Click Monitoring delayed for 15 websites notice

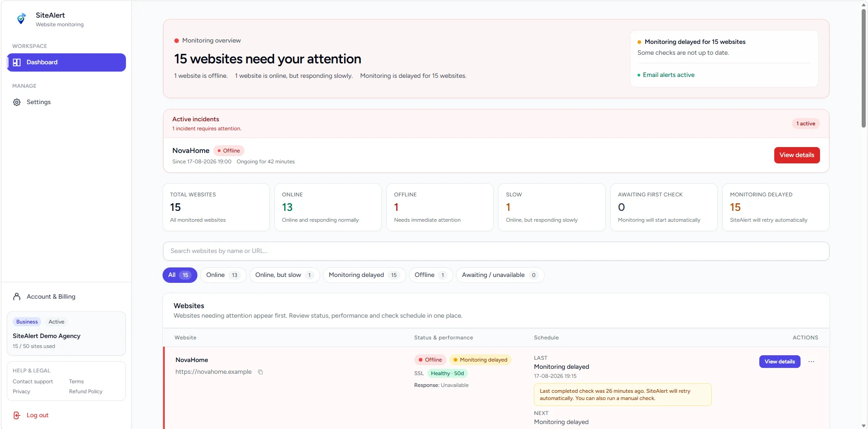coord(695,42)
